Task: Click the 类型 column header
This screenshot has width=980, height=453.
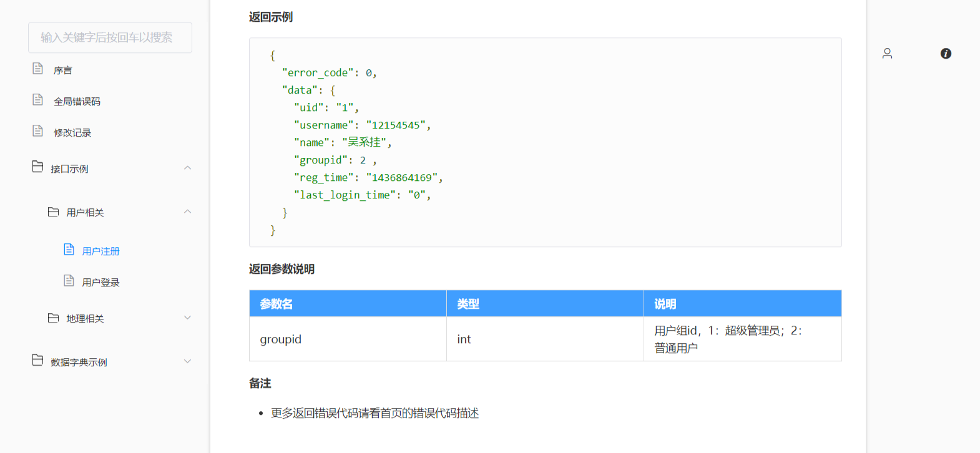Action: [x=545, y=304]
